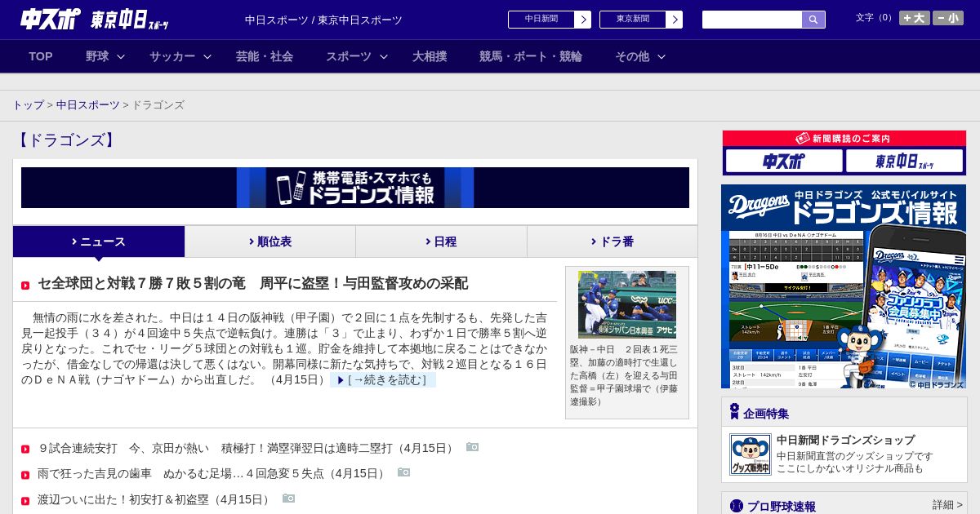Click red bullet beside 渡辺 article
This screenshot has width=980, height=514.
point(25,501)
